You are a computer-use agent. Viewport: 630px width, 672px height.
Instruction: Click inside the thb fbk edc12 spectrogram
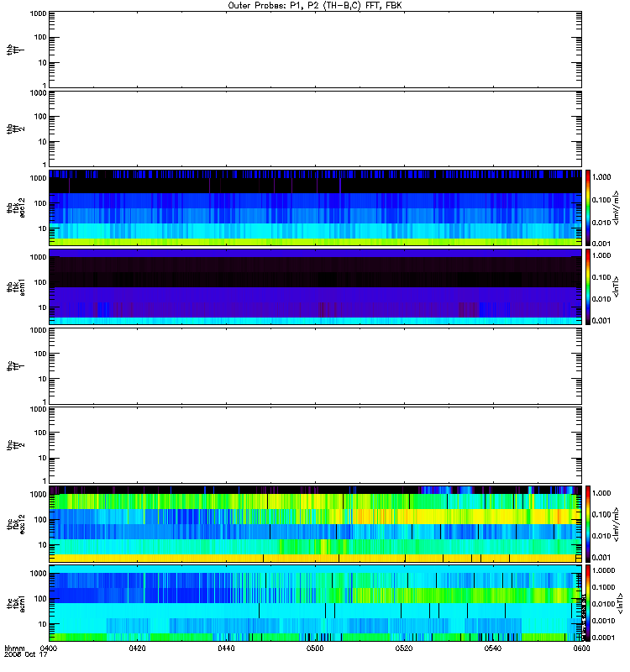(315, 207)
